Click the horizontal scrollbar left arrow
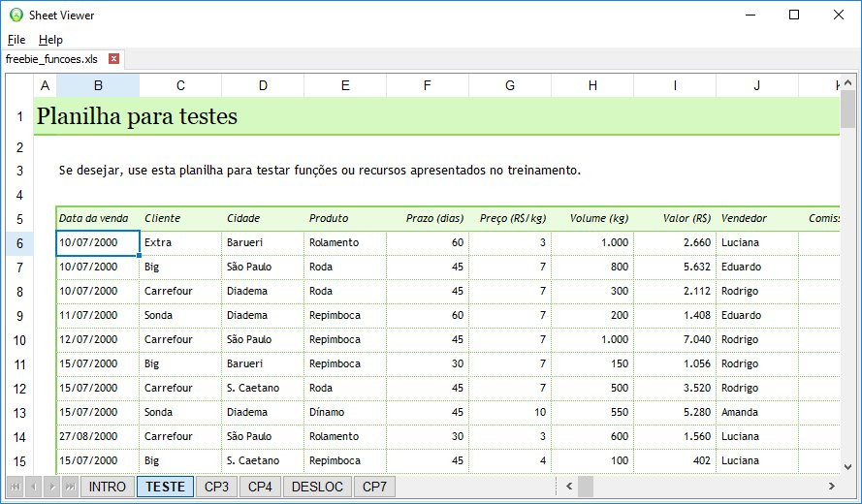862x504 pixels. coord(569,487)
